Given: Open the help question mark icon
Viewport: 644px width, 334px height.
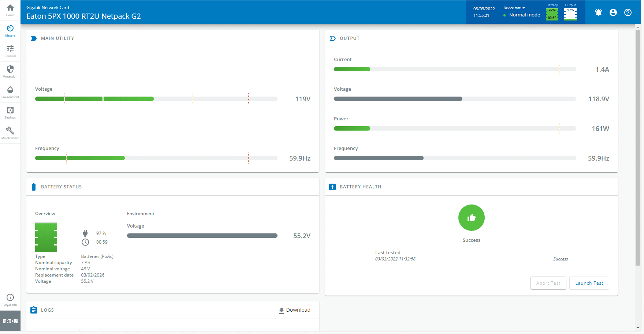Looking at the screenshot, I should pos(628,12).
